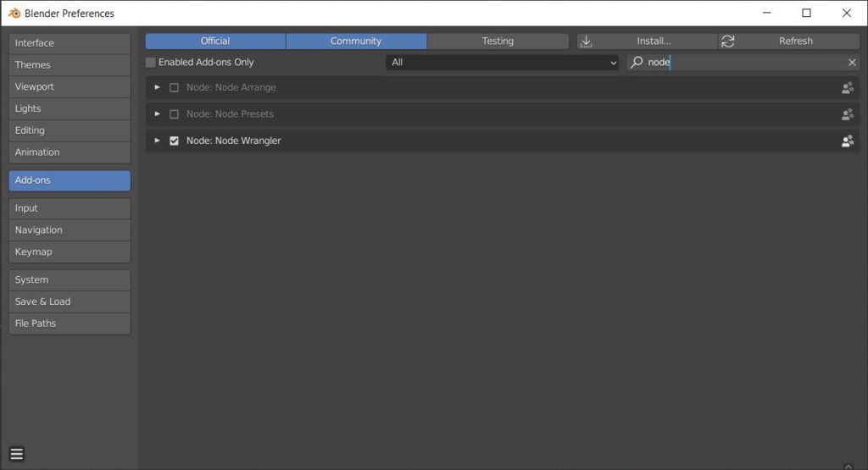Open the Viewport preferences section
Image resolution: width=868 pixels, height=470 pixels.
tap(70, 87)
